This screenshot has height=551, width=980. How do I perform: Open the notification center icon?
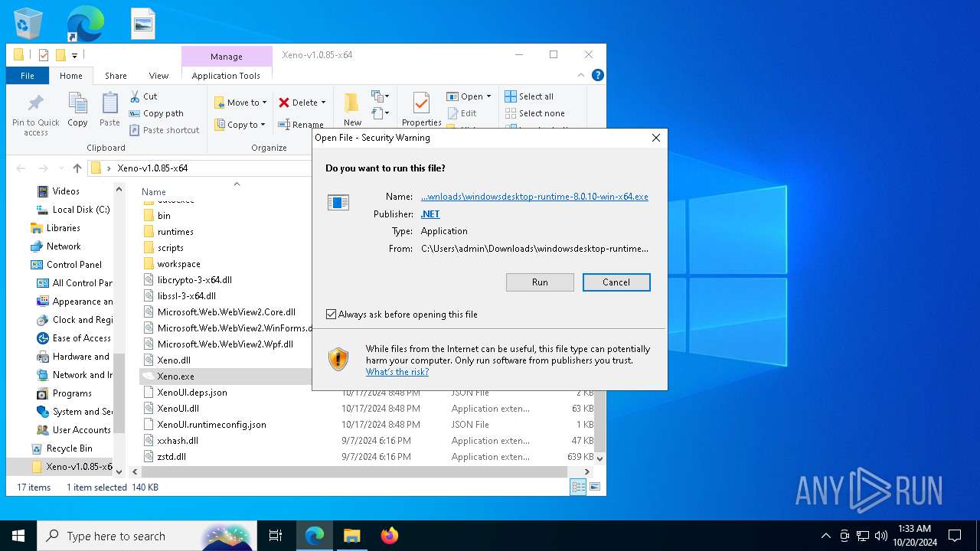[955, 536]
